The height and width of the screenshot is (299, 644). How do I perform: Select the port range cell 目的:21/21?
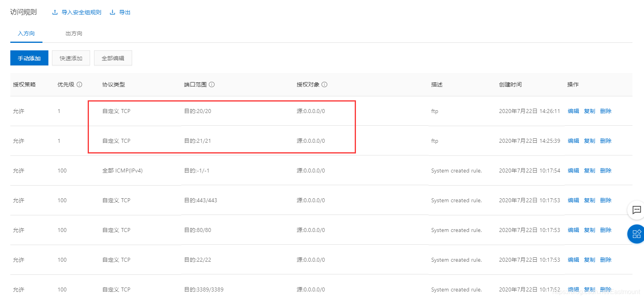[198, 141]
